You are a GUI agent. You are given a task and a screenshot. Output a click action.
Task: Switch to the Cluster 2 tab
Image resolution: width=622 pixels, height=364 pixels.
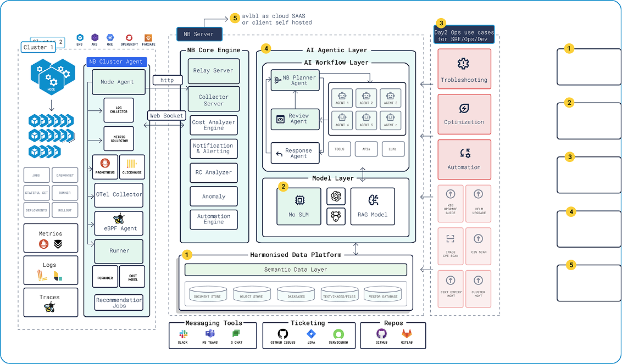[x=48, y=41]
